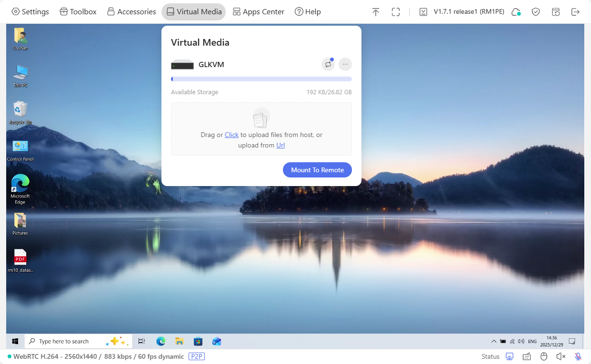Click the storage usage progress bar
Image resolution: width=591 pixels, height=364 pixels.
(x=261, y=79)
